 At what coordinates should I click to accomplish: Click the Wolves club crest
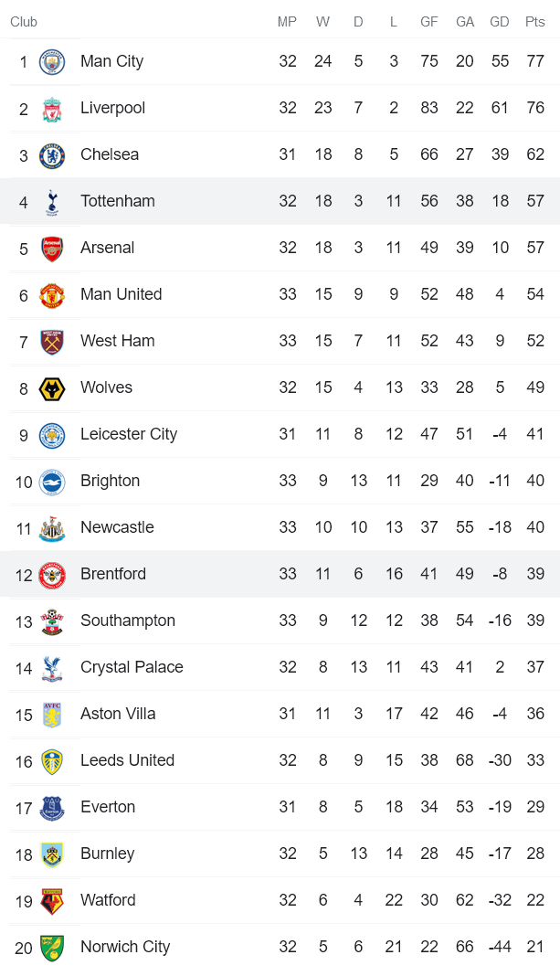click(x=52, y=388)
